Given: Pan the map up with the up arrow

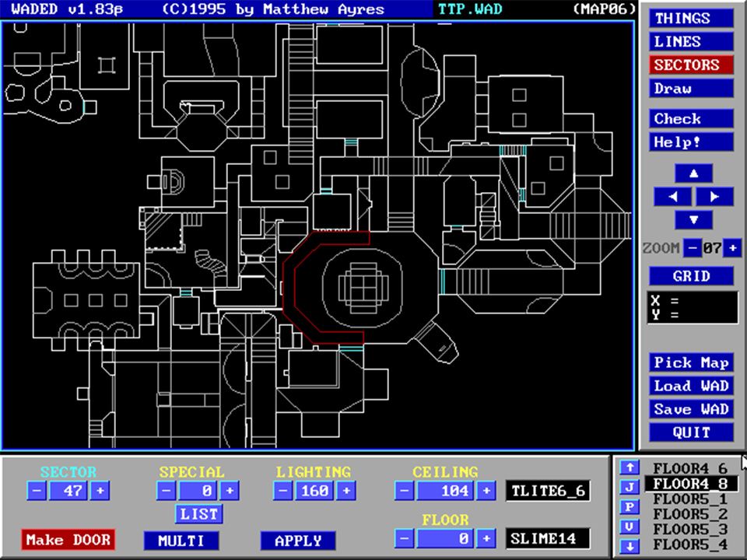Looking at the screenshot, I should [693, 173].
